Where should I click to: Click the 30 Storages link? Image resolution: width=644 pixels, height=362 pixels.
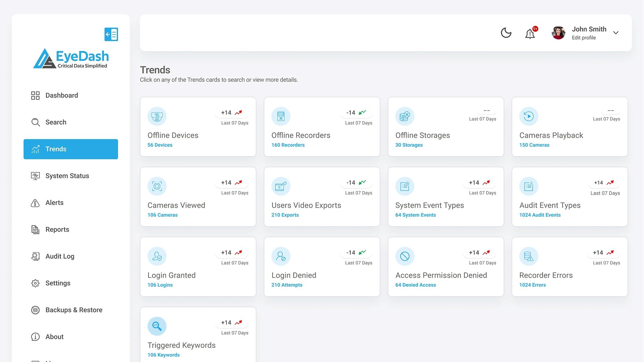click(409, 145)
